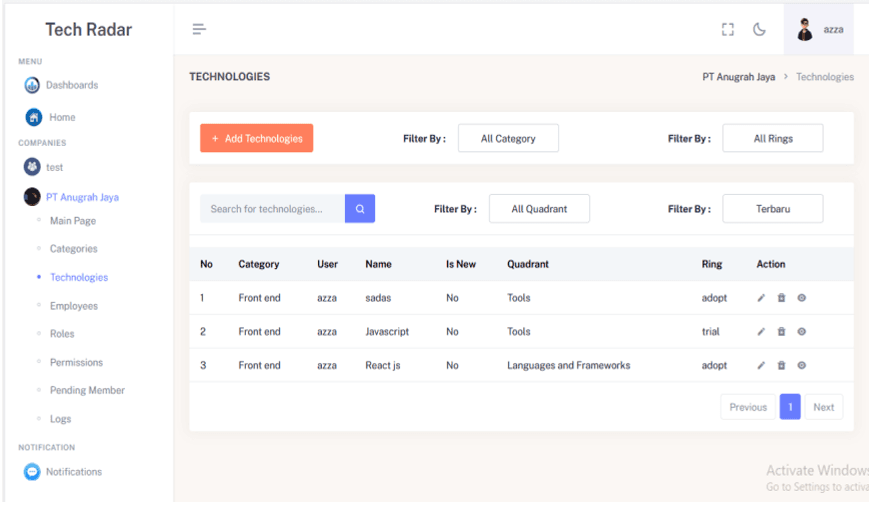Click the Is New column header

tap(461, 264)
